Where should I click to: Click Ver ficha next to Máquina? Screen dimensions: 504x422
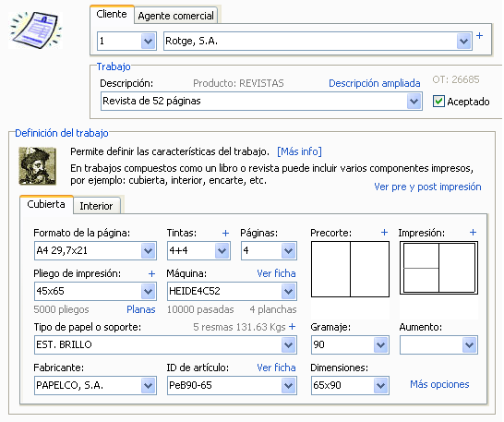(x=276, y=273)
